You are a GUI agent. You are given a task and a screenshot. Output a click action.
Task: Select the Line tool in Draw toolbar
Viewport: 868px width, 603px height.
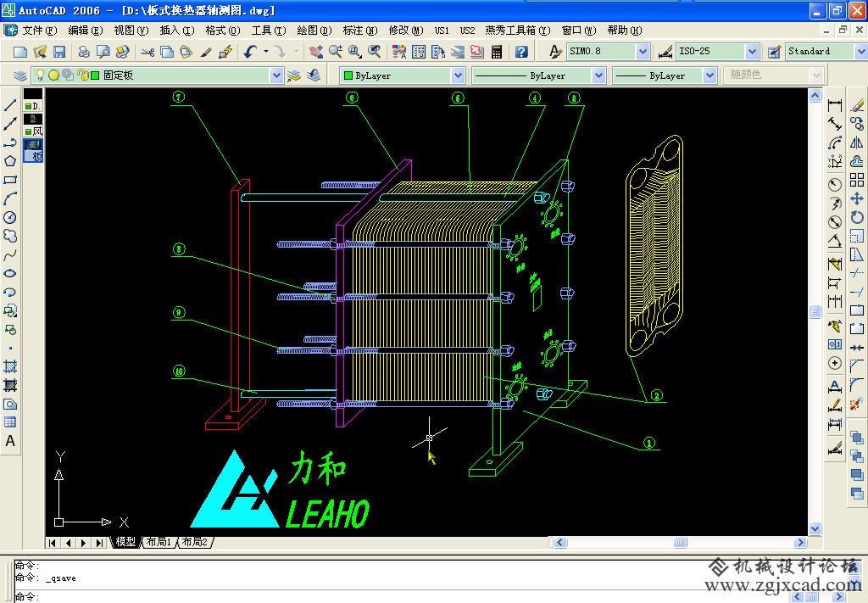click(x=10, y=105)
